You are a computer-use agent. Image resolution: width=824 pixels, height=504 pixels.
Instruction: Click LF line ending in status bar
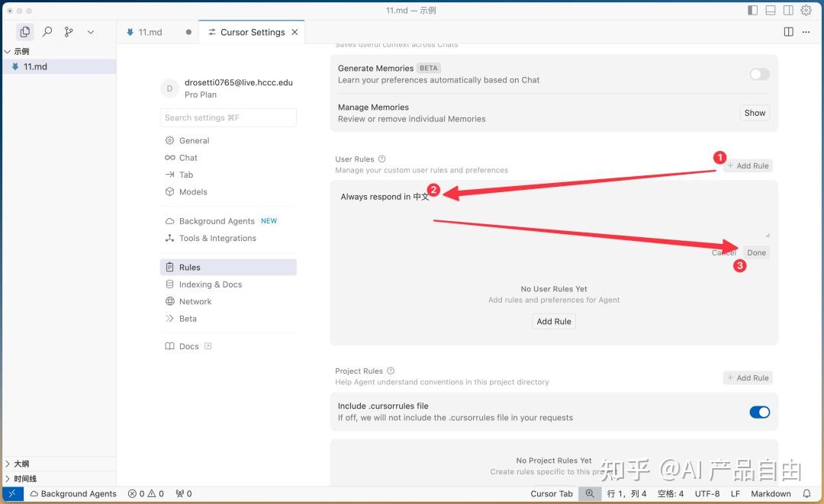[735, 493]
